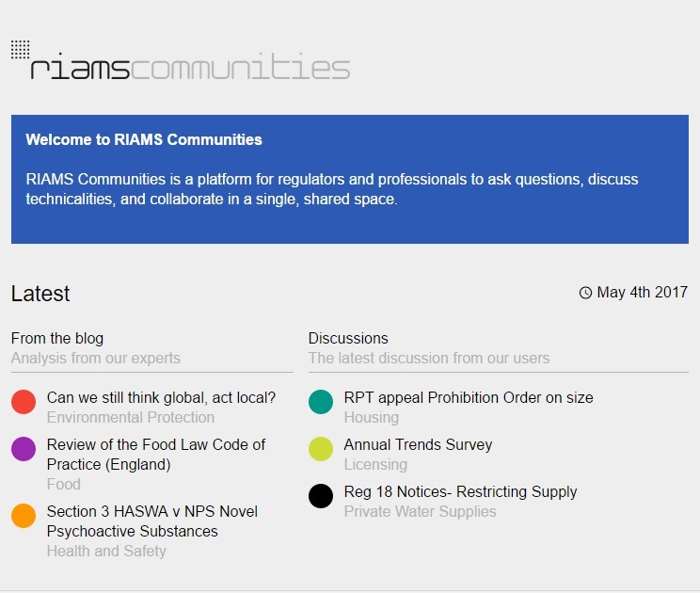Click the black circle beside Reg 18 Notices
700x593 pixels.
(321, 496)
